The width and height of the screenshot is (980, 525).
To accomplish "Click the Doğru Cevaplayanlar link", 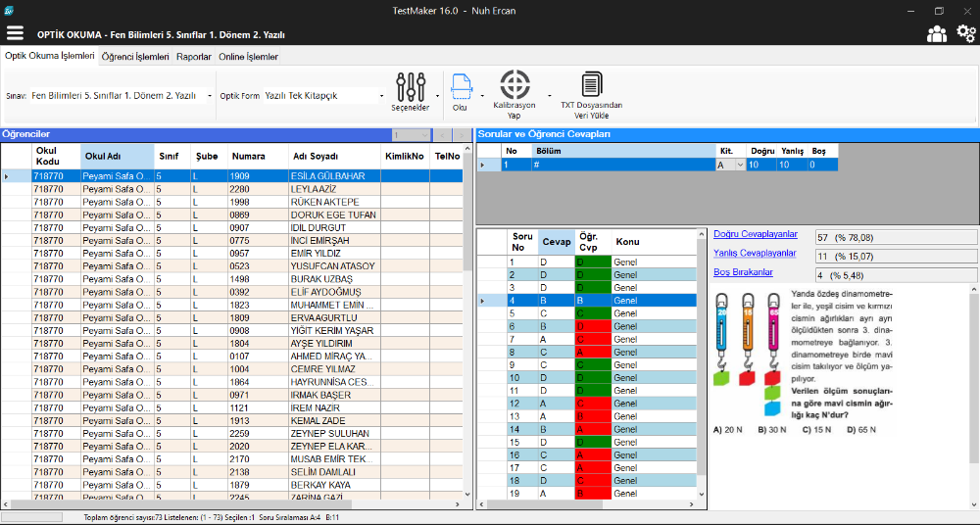I will pyautogui.click(x=755, y=234).
